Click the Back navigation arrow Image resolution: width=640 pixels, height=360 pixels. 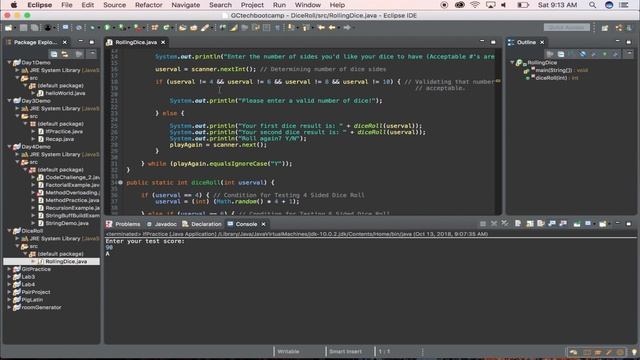(332, 28)
